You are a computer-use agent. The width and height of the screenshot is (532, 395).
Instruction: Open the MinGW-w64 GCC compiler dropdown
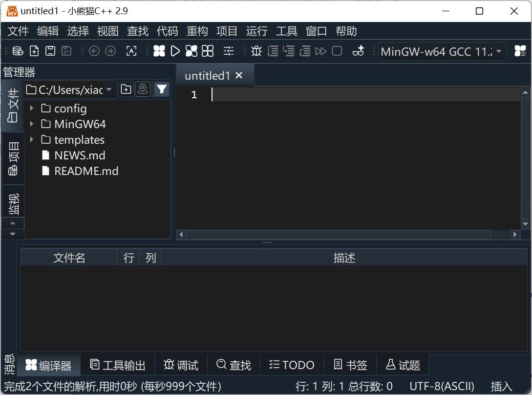(x=498, y=51)
